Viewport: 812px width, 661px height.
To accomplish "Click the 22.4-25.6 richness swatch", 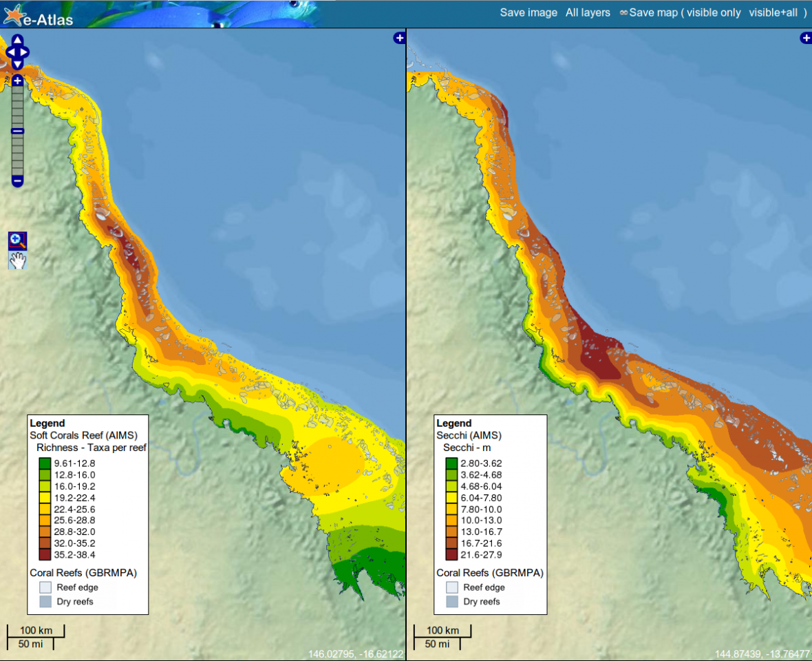I will 45,509.
